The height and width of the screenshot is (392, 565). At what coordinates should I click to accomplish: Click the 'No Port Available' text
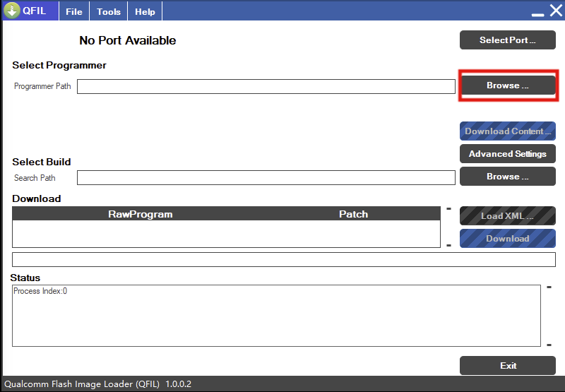[128, 40]
